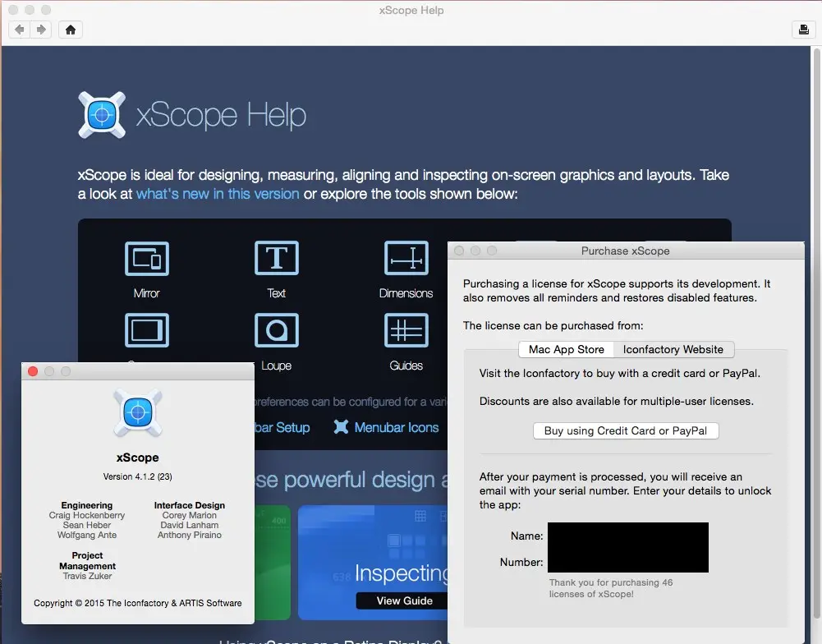Click the Version 4.1.2 (23) text

(137, 476)
